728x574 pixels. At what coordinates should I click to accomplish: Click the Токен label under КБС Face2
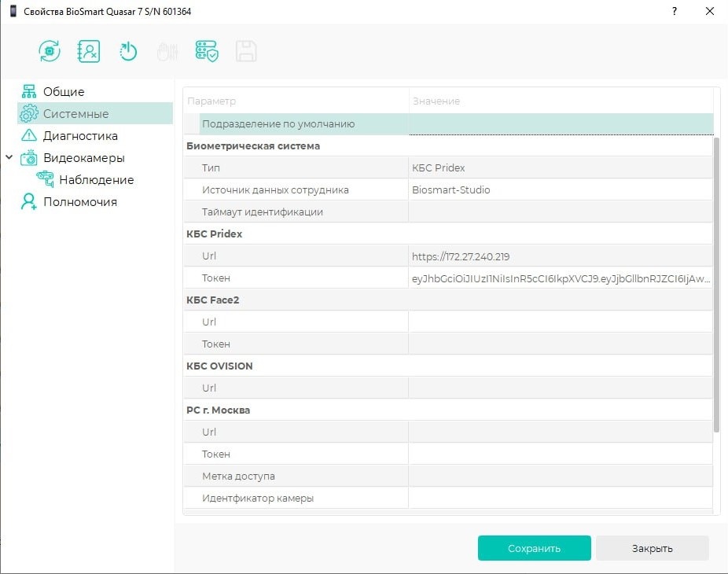pos(216,344)
